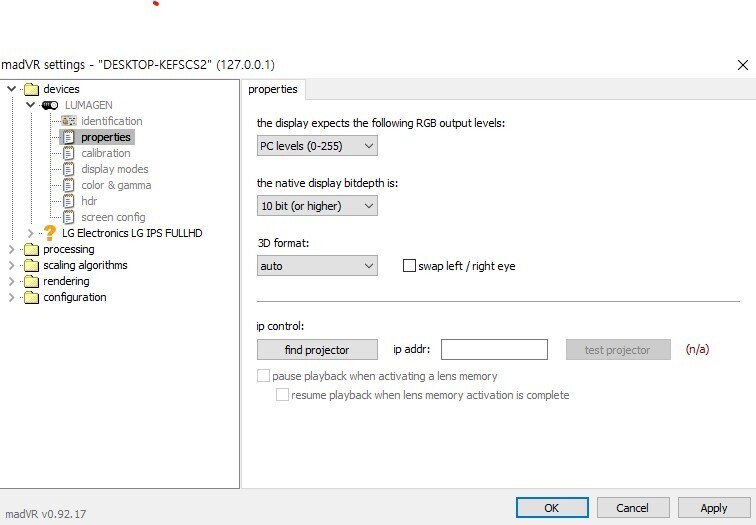
Task: Select the rendering label in tree
Action: [x=66, y=281]
